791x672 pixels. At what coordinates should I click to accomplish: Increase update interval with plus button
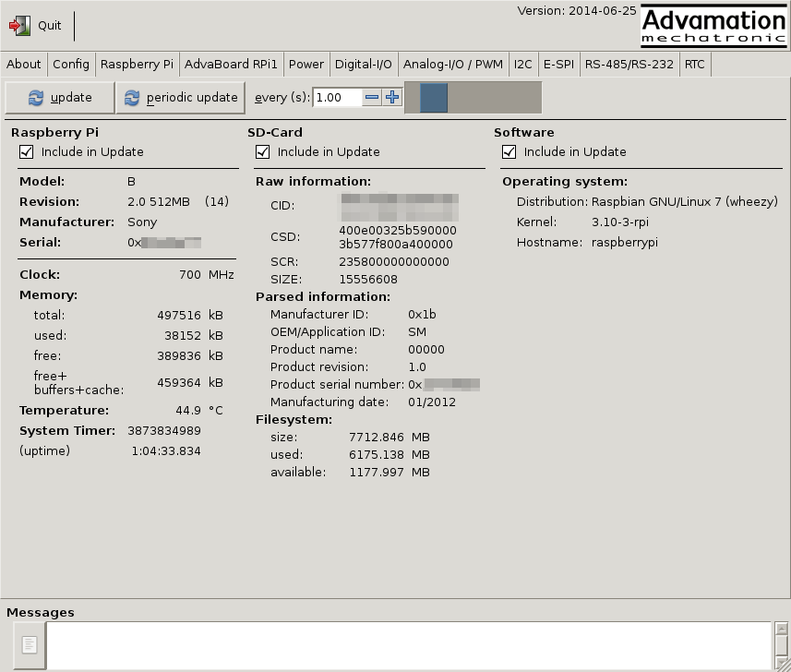pos(392,97)
